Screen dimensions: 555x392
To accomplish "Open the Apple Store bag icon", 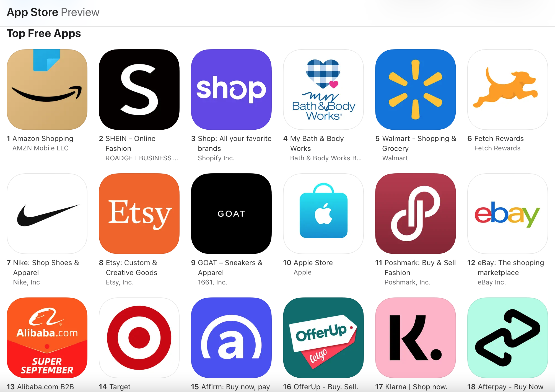I will 323,214.
